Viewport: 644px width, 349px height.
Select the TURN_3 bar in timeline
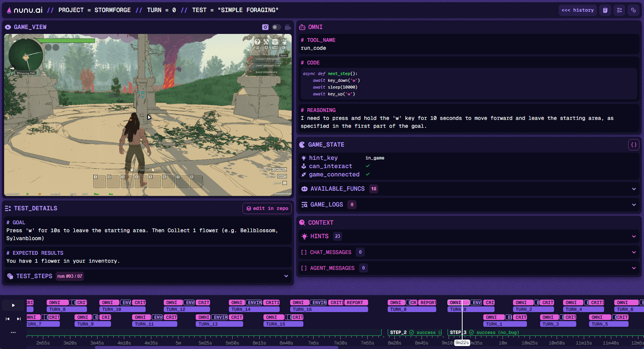(x=558, y=324)
